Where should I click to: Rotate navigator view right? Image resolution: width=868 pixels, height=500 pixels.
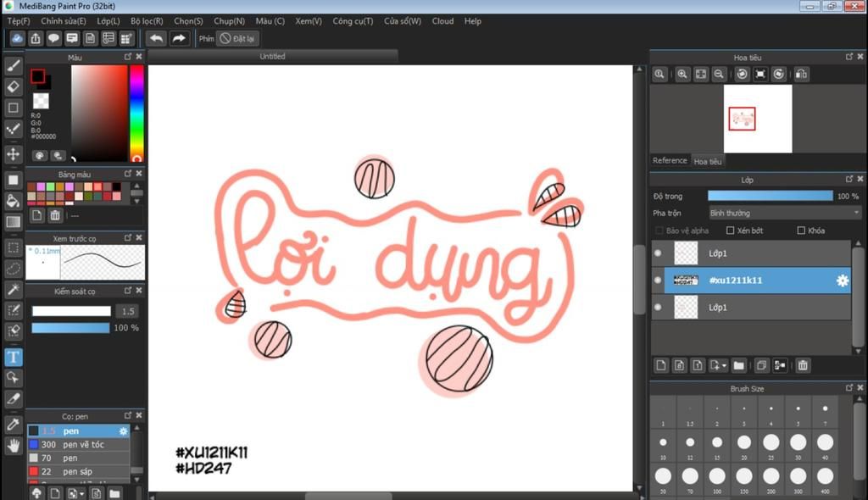tap(779, 75)
